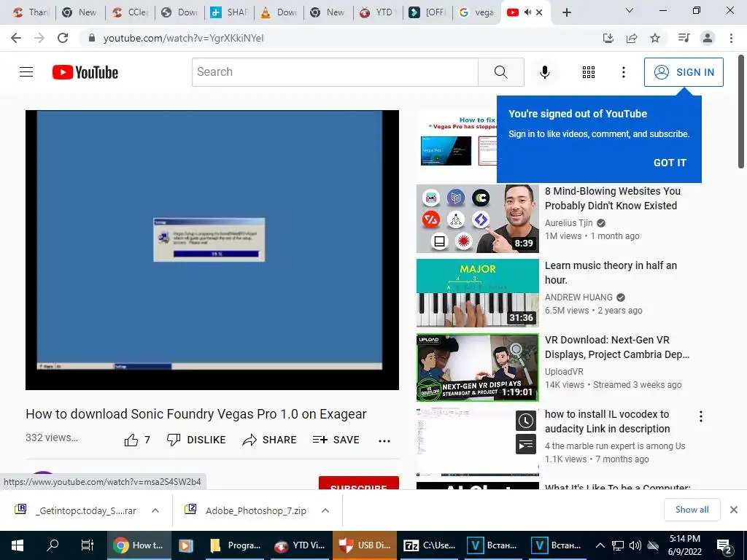Open the YouTube hamburger guide menu
This screenshot has height=560, width=747.
point(26,72)
